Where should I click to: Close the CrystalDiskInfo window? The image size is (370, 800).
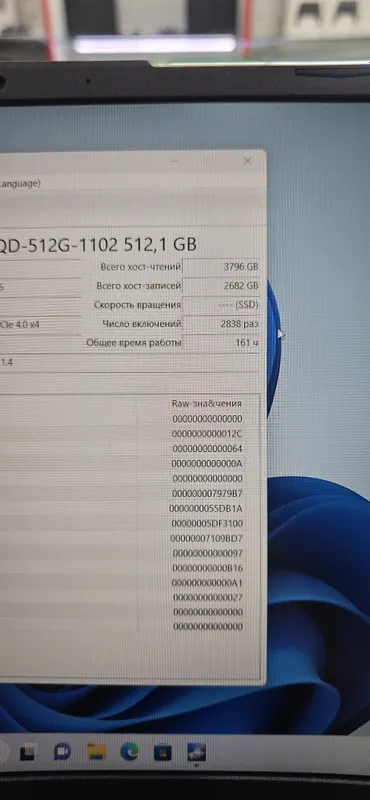pos(248,161)
